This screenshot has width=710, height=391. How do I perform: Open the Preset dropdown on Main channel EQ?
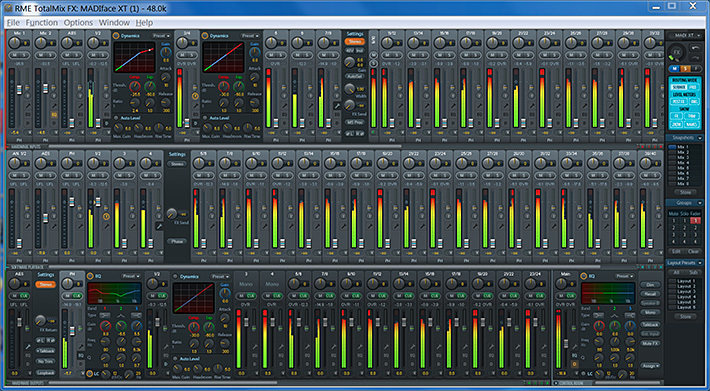tap(625, 276)
